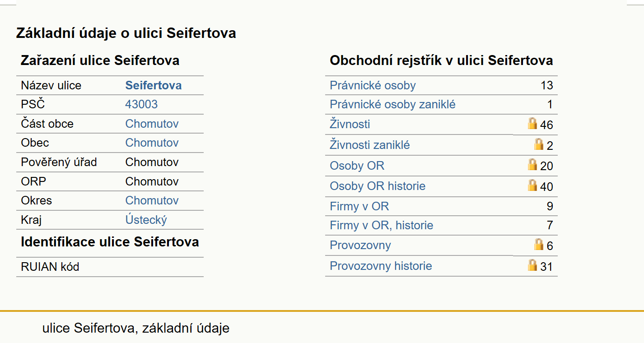Click the lock icon in Provozovny historie row
This screenshot has width=644, height=343.
pyautogui.click(x=533, y=265)
